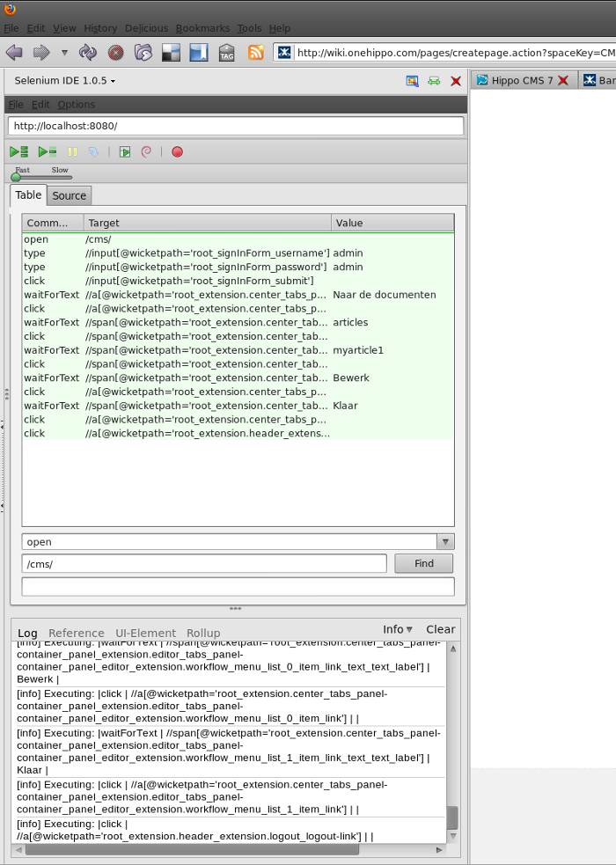Play the entire test suite
The image size is (616, 865).
click(x=19, y=151)
